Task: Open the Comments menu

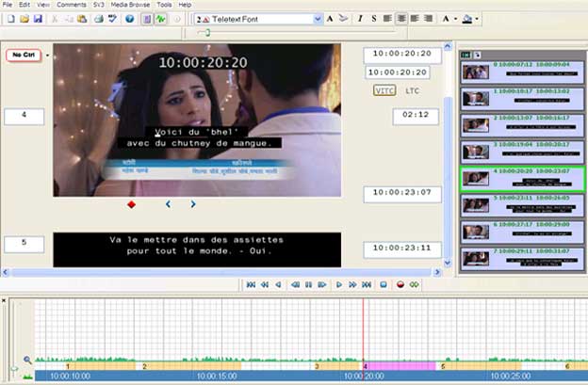Action: click(72, 5)
